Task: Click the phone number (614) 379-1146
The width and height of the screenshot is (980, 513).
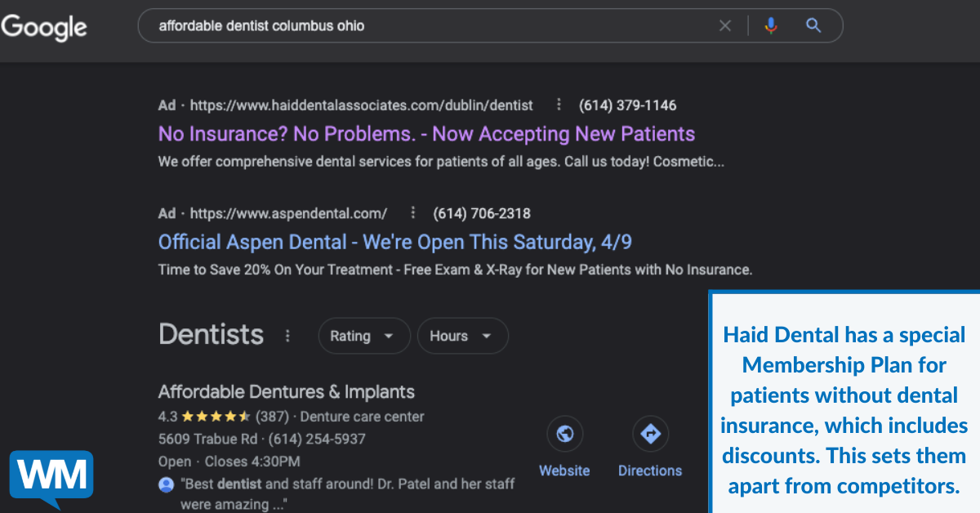Action: pos(628,105)
